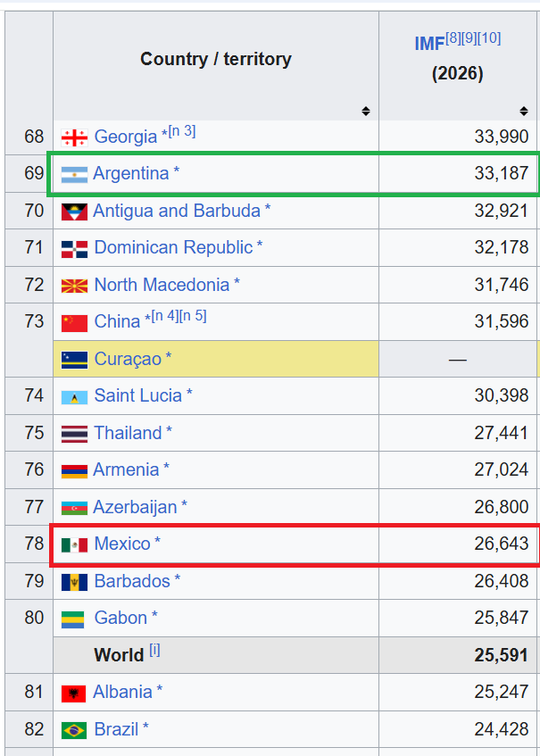Click the Antigua and Barbuda flag icon
This screenshot has height=756, width=540.
pos(74,212)
